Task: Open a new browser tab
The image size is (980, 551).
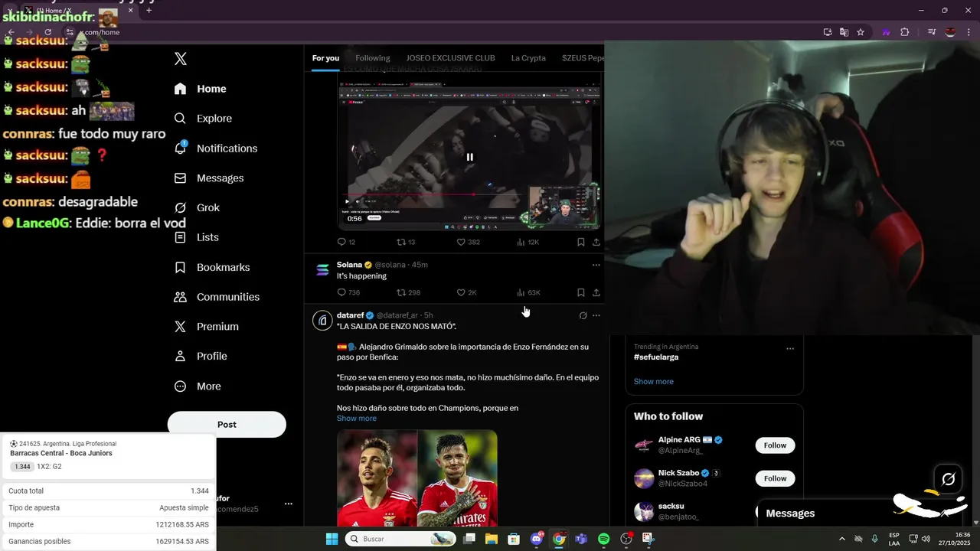Action: [149, 10]
